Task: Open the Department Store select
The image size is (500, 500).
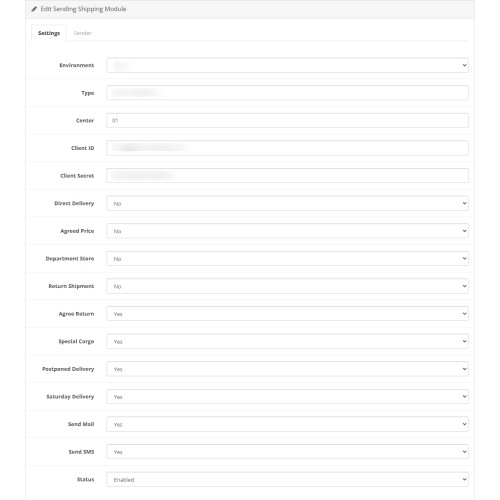Action: click(x=287, y=259)
